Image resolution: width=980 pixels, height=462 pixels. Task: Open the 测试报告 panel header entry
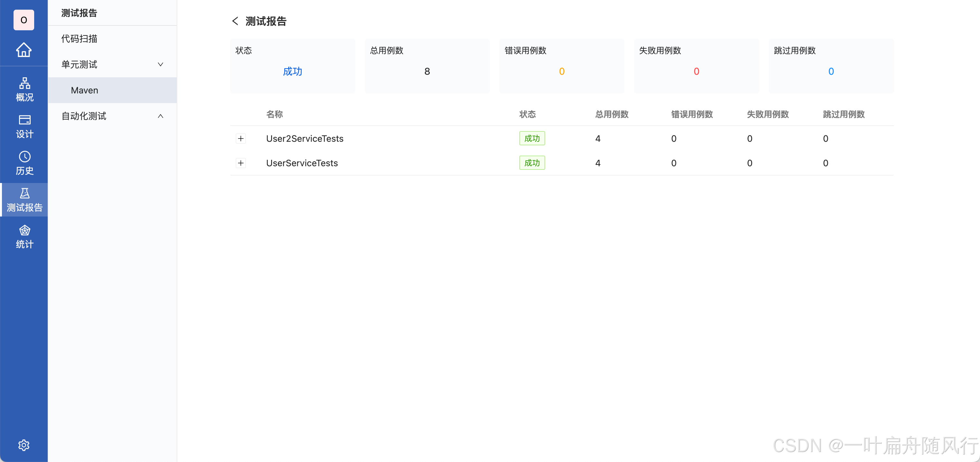click(78, 13)
